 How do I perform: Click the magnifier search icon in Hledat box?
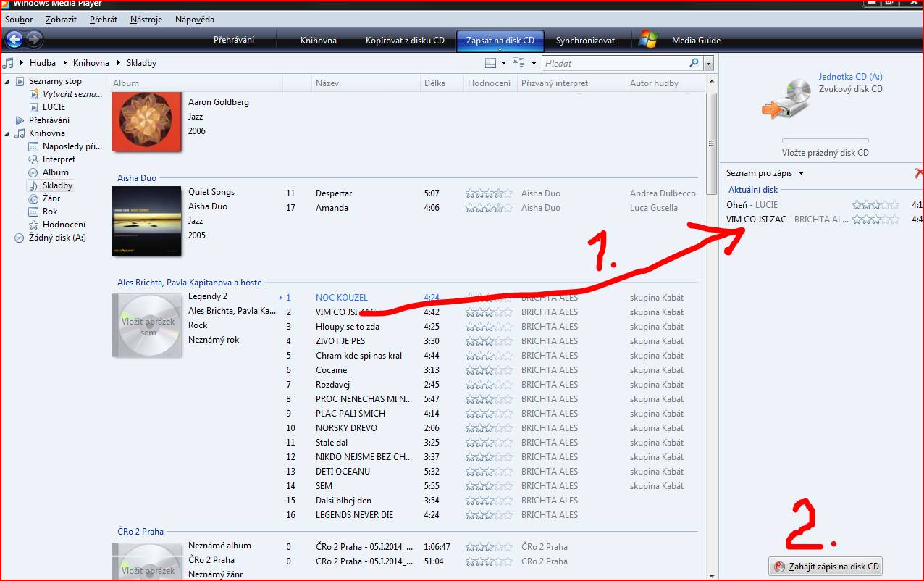[694, 63]
